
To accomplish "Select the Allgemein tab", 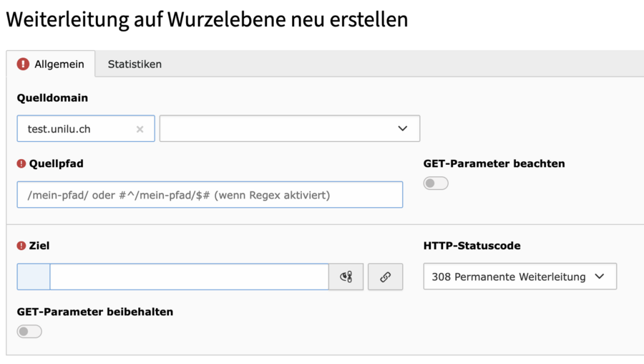I will point(51,64).
